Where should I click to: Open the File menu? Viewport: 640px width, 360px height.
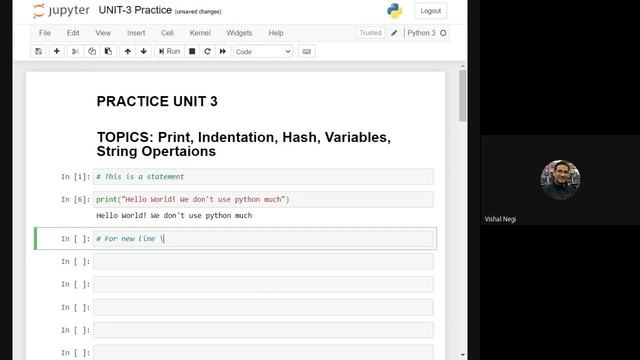(44, 33)
